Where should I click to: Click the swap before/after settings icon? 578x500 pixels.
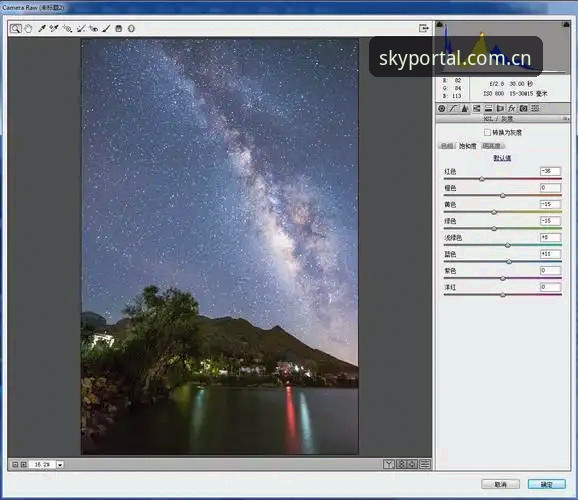pyautogui.click(x=401, y=464)
